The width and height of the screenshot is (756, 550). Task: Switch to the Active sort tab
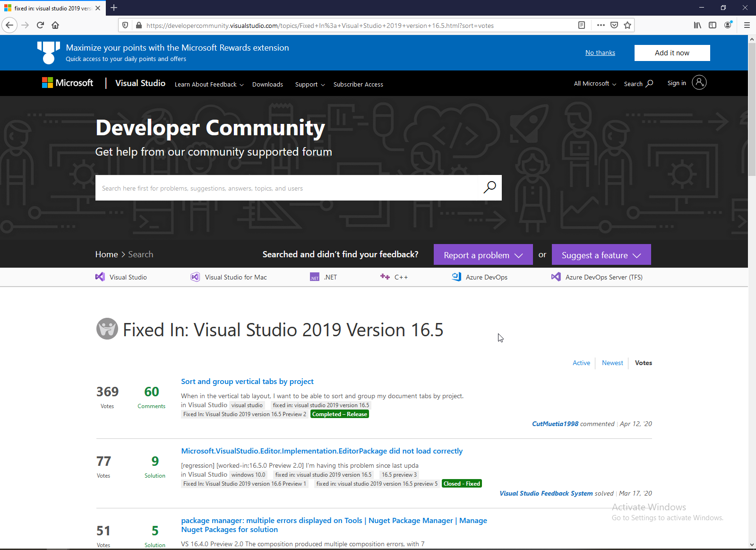point(581,363)
